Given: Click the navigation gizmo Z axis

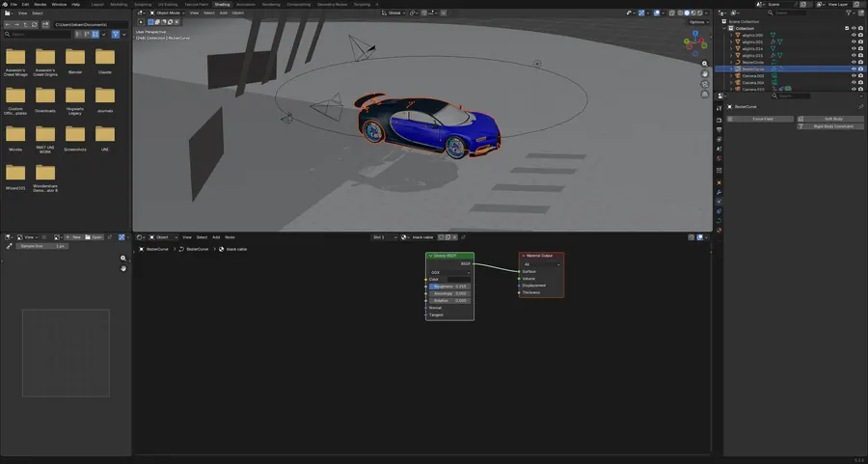Looking at the screenshot, I should point(695,33).
